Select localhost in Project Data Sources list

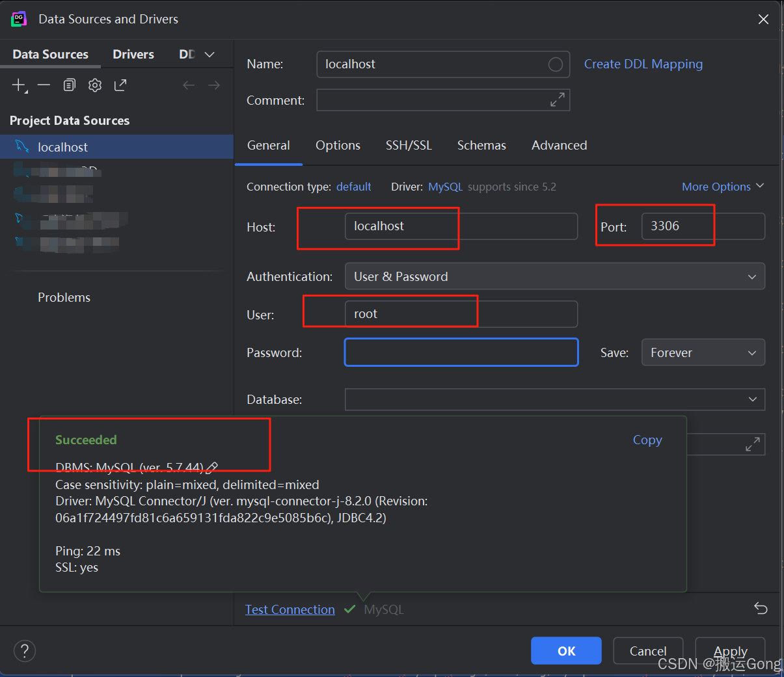[x=116, y=147]
